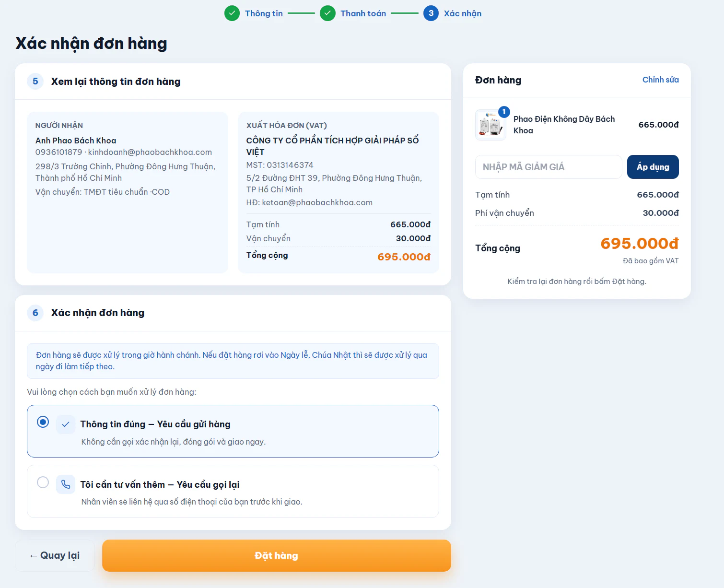Open the Phao Điện product thumbnail
724x588 pixels.
490,125
